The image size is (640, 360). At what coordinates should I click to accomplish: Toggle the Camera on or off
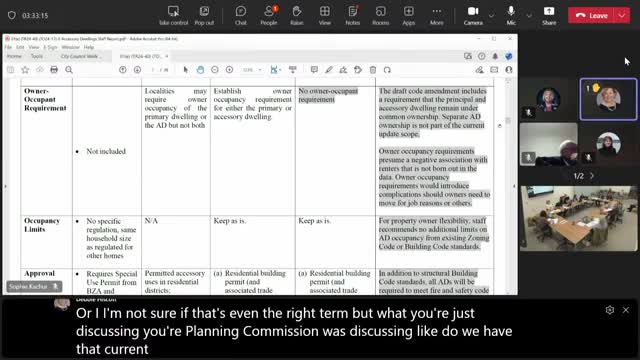pyautogui.click(x=473, y=16)
